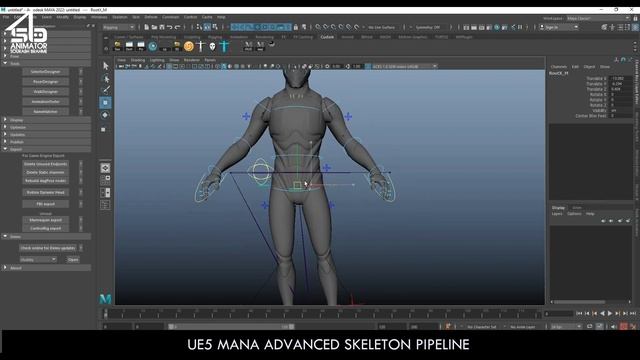Click the FBX export button
640x360 pixels.
(x=46, y=204)
